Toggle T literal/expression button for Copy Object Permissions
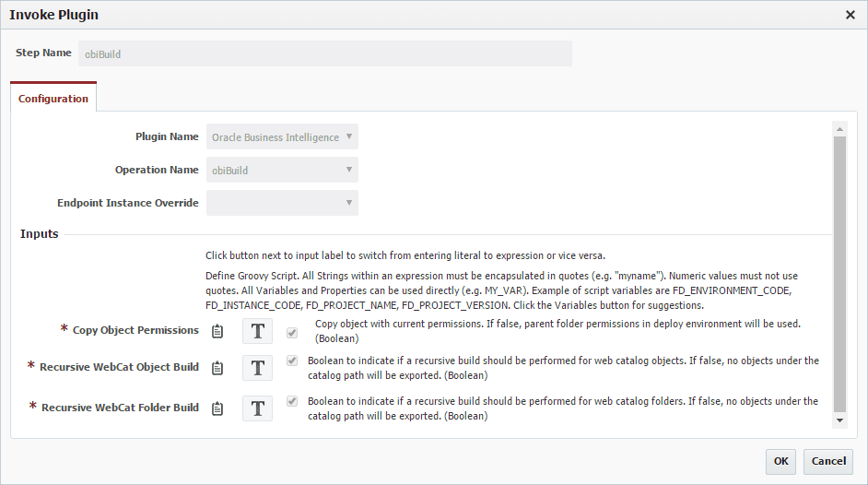The height and width of the screenshot is (485, 868). pyautogui.click(x=257, y=331)
